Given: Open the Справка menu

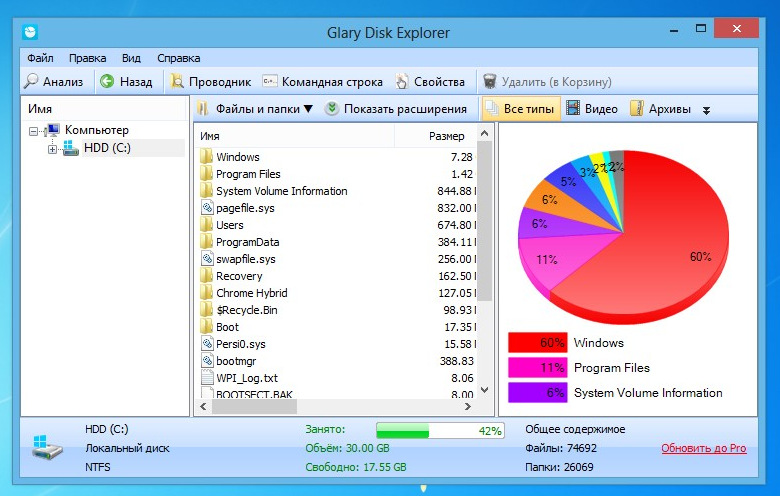Looking at the screenshot, I should click(x=179, y=58).
